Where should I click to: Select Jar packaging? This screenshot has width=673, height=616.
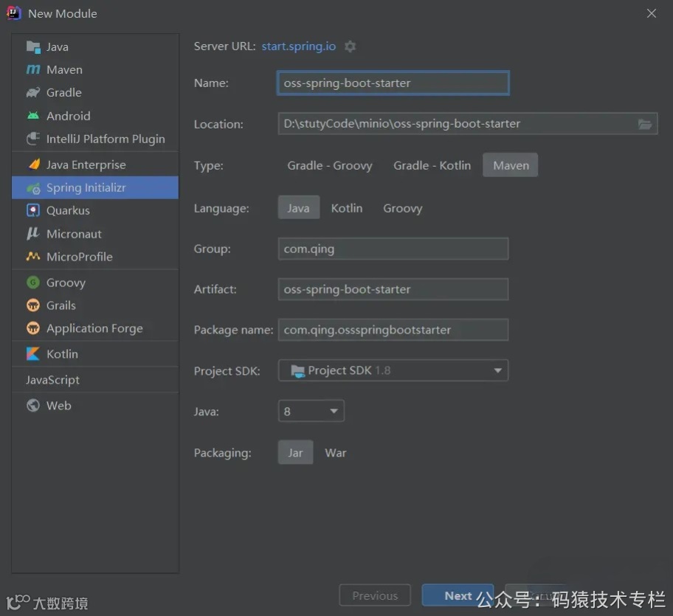tap(295, 452)
